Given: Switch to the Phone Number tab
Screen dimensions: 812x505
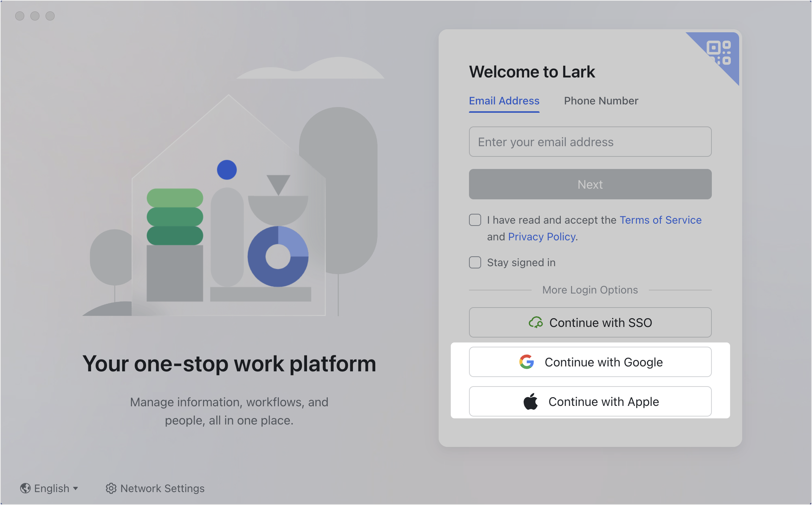Looking at the screenshot, I should tap(601, 101).
